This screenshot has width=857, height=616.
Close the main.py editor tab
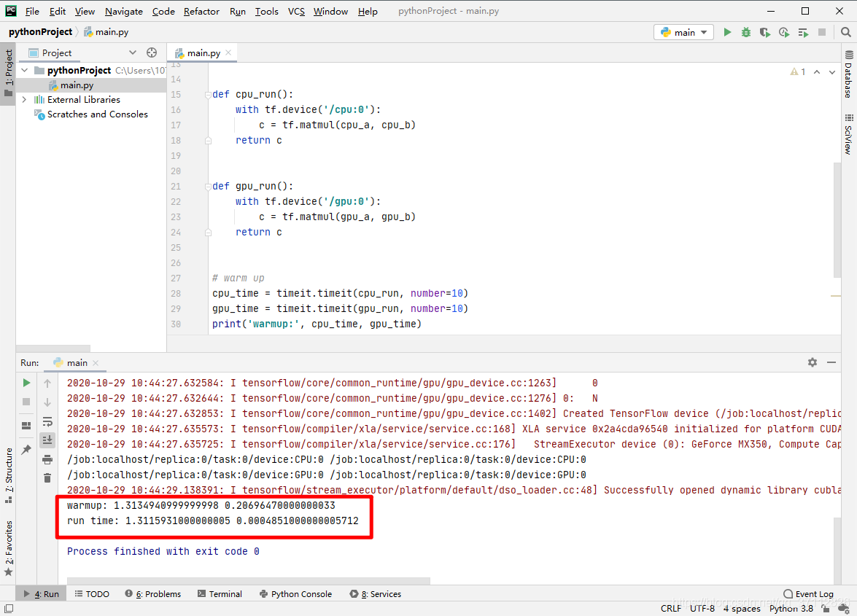[228, 52]
